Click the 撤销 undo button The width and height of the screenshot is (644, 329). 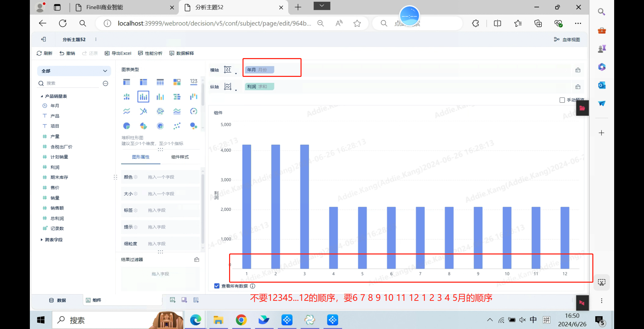(x=67, y=53)
